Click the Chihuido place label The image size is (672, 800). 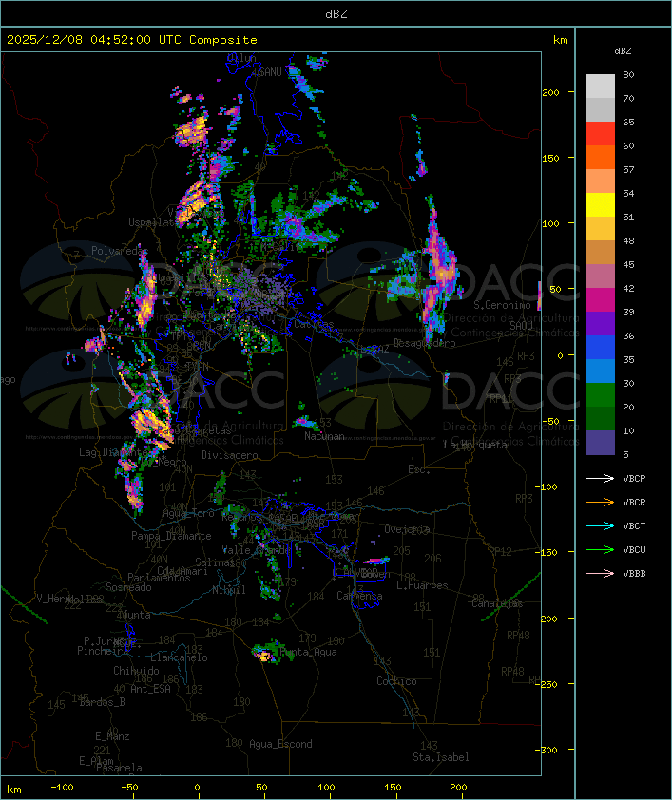tap(136, 671)
